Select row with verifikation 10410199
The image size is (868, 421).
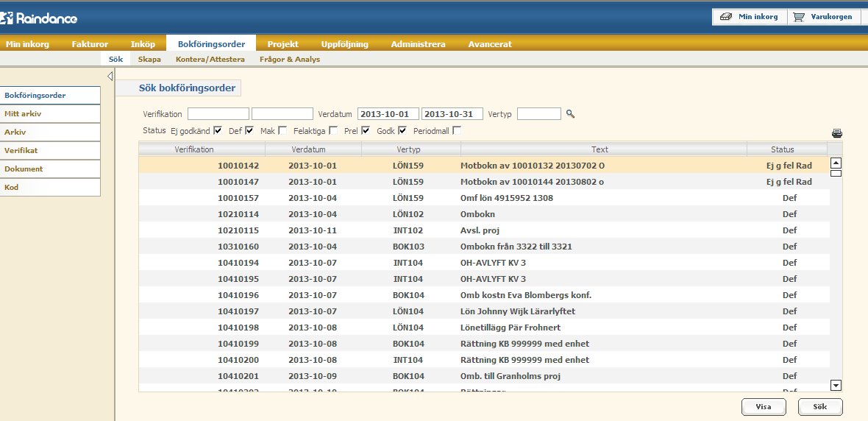coord(484,344)
